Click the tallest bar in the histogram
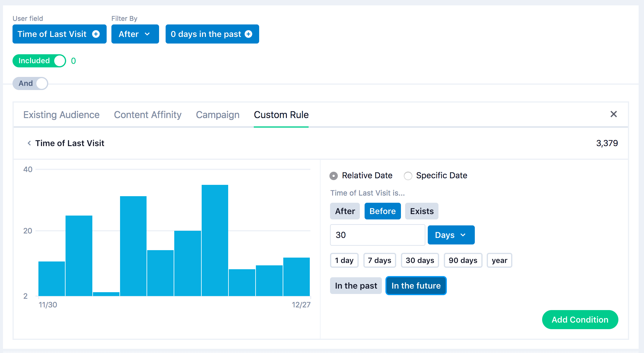Image resolution: width=644 pixels, height=353 pixels. coord(215,240)
